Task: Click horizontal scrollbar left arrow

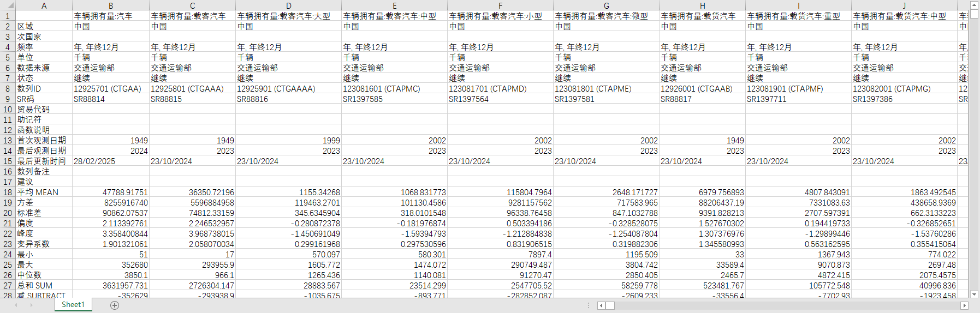Action: (x=601, y=305)
